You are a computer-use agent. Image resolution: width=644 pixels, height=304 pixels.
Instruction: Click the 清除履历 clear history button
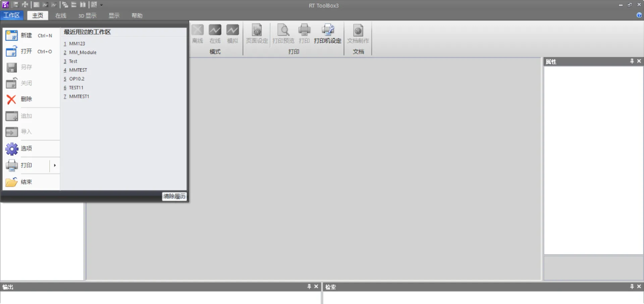point(174,197)
